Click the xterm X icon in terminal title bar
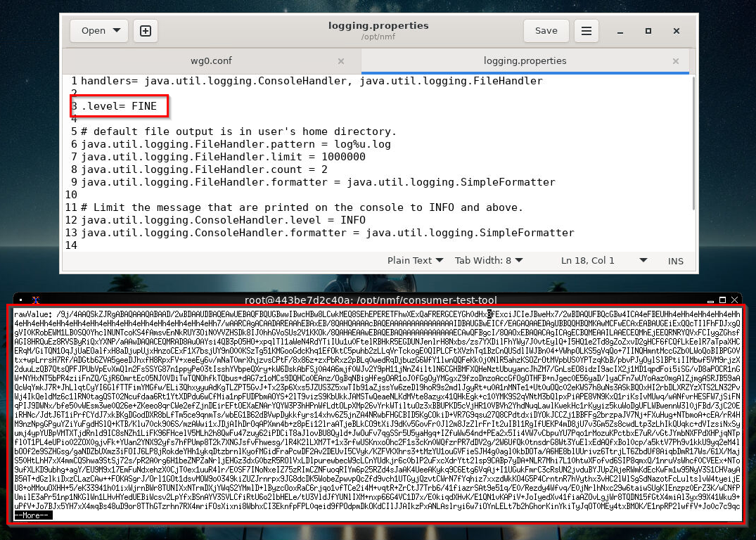 point(36,300)
